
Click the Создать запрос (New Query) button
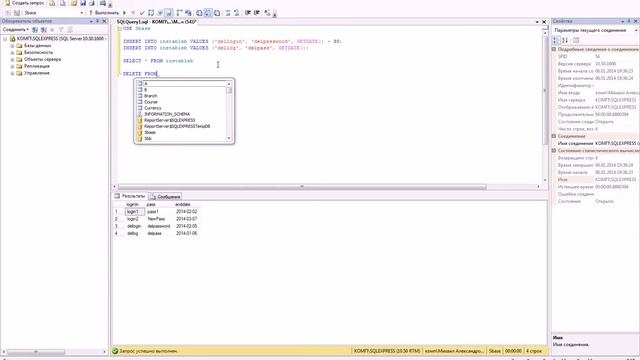[x=24, y=3]
